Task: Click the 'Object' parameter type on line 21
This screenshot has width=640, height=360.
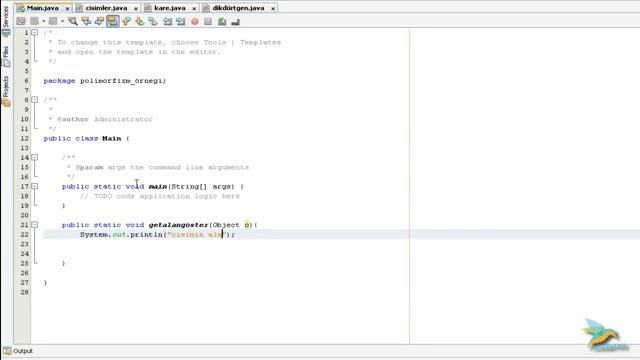Action: [x=226, y=225]
